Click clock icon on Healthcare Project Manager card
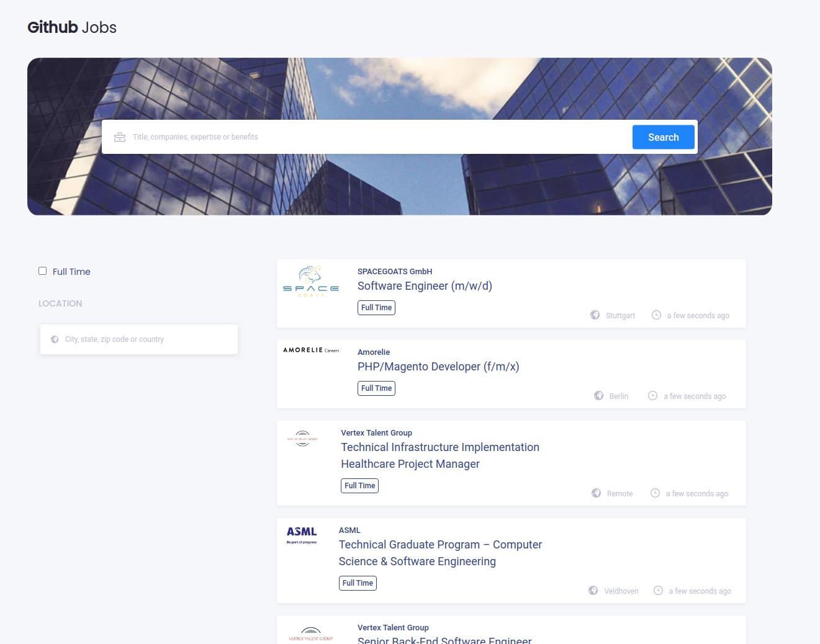 (655, 493)
